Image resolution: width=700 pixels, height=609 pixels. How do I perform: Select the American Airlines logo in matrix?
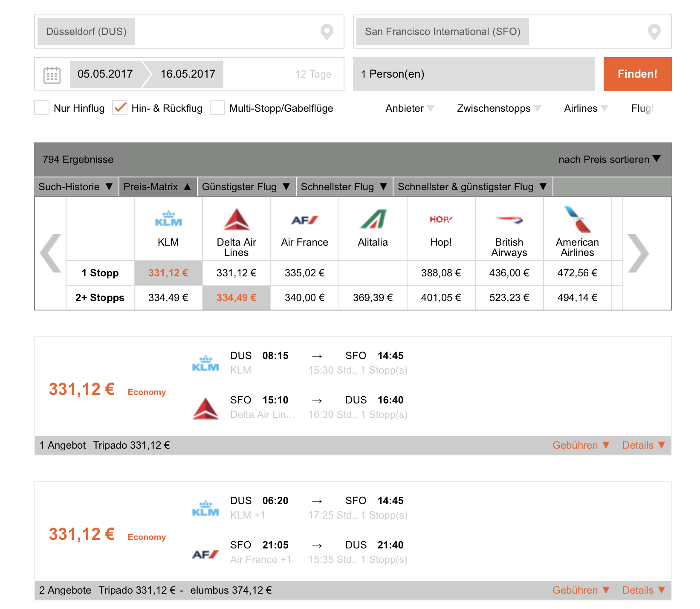(x=577, y=219)
